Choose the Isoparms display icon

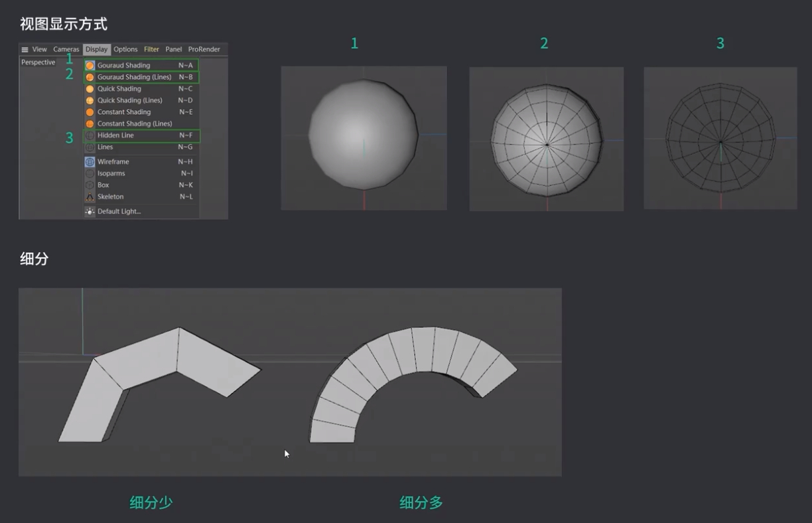90,173
